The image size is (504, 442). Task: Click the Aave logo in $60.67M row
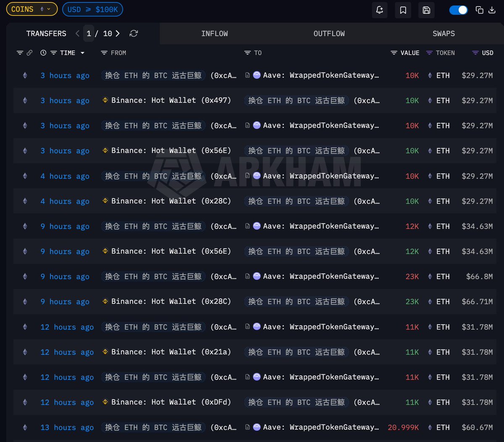(x=257, y=427)
